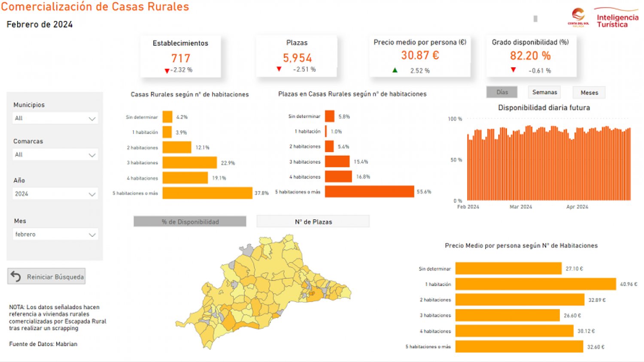Expand the Comarcas dropdown

[55, 155]
